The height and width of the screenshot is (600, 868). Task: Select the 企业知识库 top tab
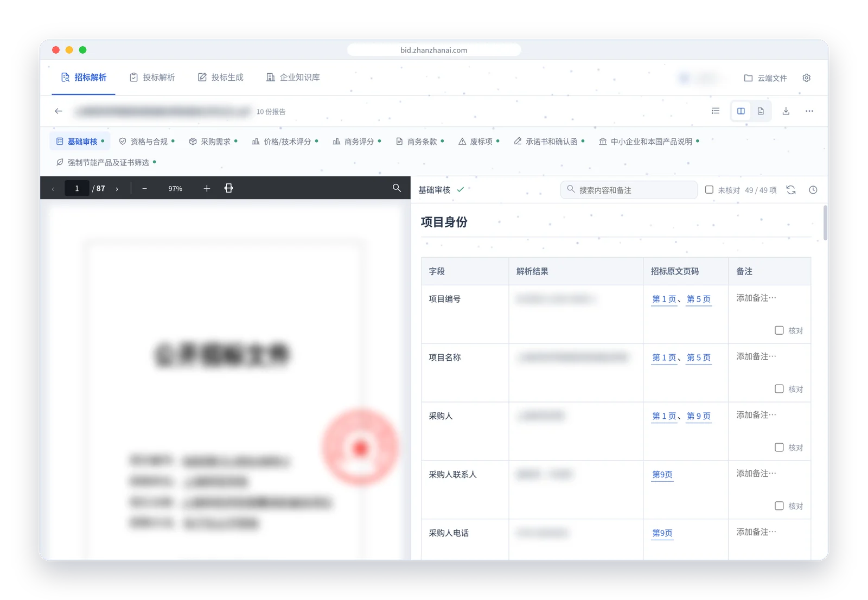[x=293, y=78]
